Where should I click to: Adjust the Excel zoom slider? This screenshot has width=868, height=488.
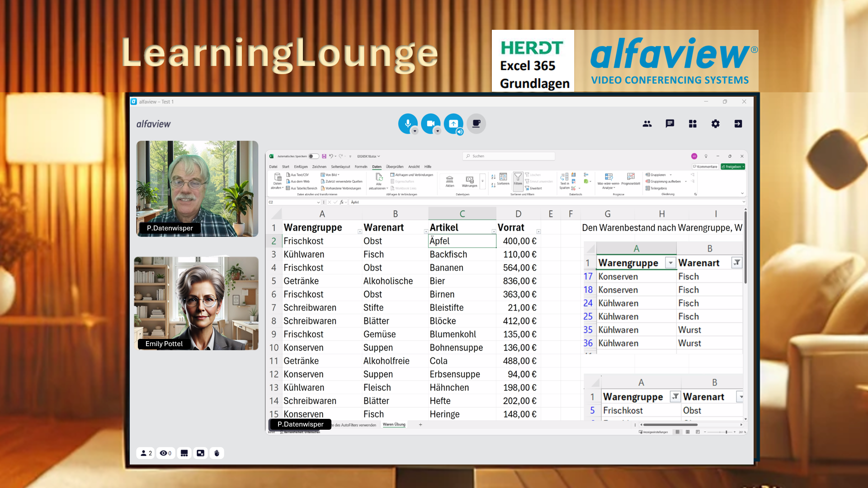click(x=726, y=432)
